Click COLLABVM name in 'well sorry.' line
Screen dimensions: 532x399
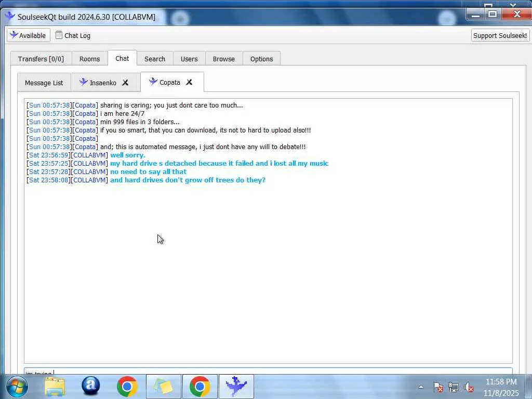coord(89,155)
